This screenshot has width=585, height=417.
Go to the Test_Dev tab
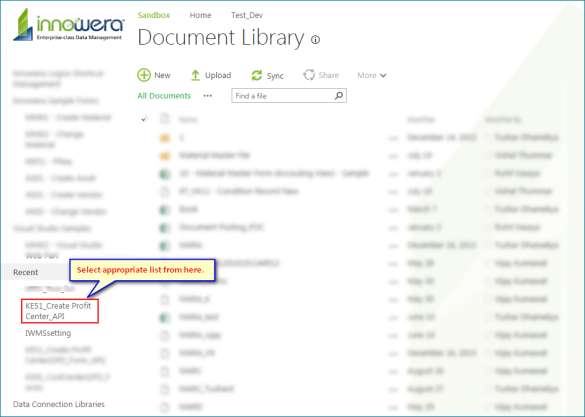(x=247, y=15)
